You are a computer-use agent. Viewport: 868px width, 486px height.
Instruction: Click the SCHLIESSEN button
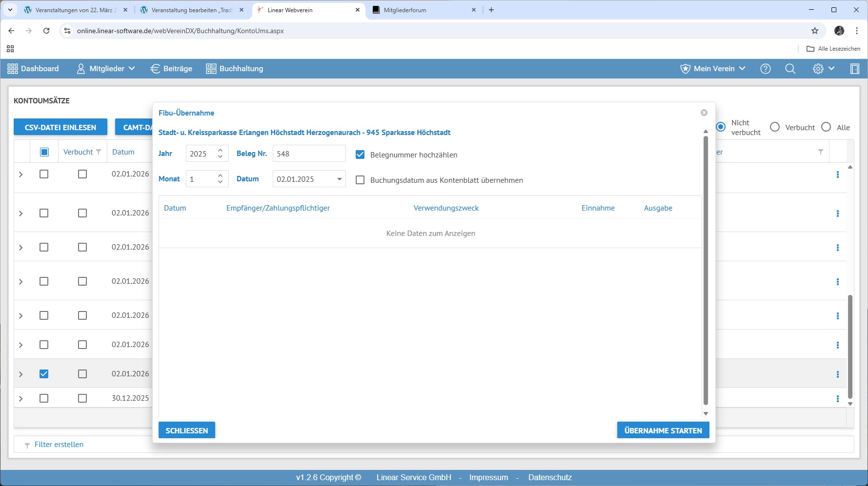tap(186, 430)
